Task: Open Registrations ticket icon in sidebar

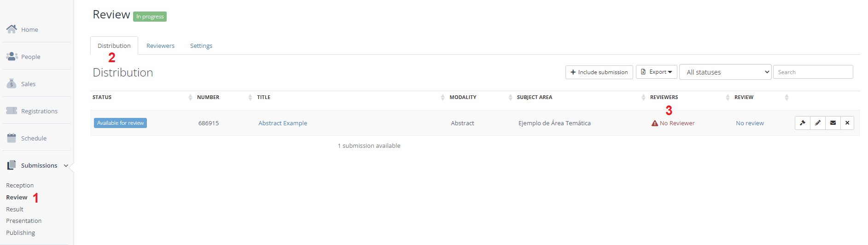Action: click(x=12, y=111)
